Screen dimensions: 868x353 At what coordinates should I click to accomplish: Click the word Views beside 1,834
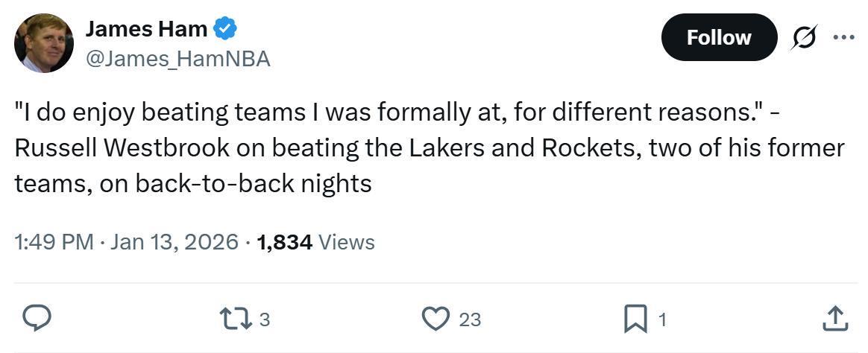tap(347, 242)
